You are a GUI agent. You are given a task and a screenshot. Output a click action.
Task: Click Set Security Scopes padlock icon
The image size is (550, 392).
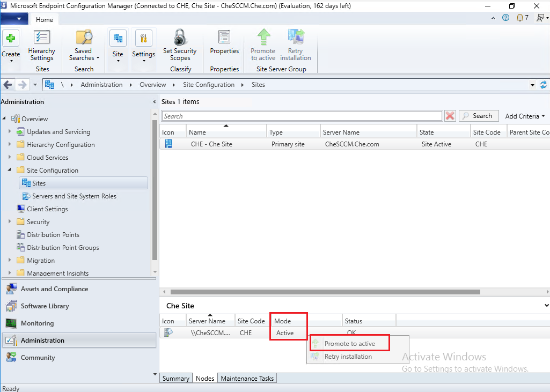click(x=180, y=37)
